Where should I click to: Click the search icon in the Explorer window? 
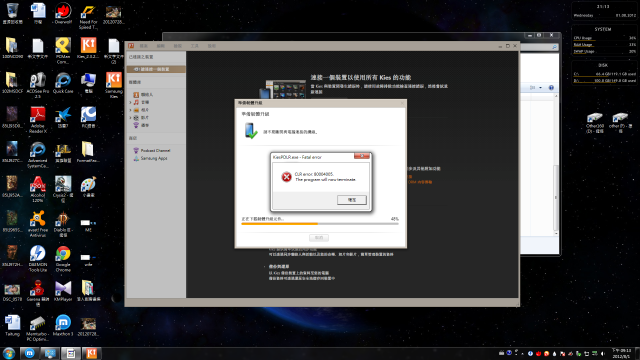[554, 47]
